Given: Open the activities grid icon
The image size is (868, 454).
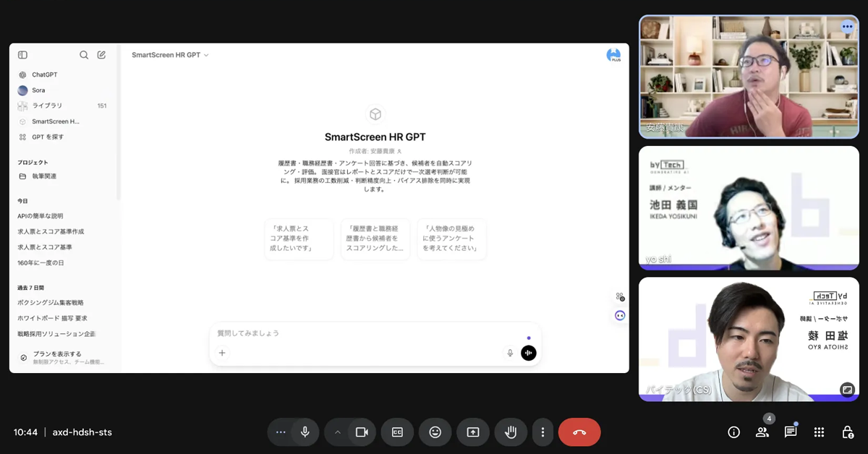Looking at the screenshot, I should 819,432.
